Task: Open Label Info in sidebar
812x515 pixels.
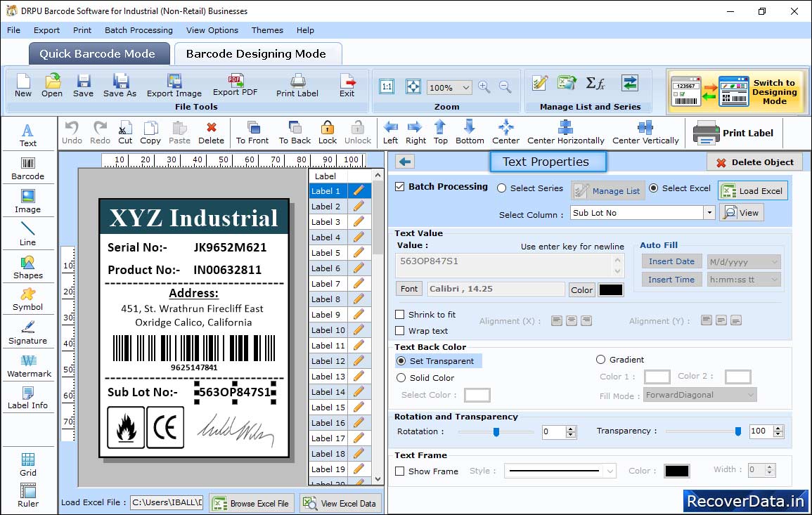Action: (28, 398)
